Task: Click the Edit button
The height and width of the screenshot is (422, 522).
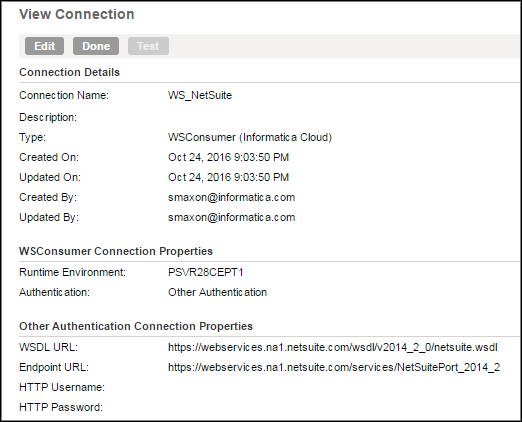Action: [44, 46]
